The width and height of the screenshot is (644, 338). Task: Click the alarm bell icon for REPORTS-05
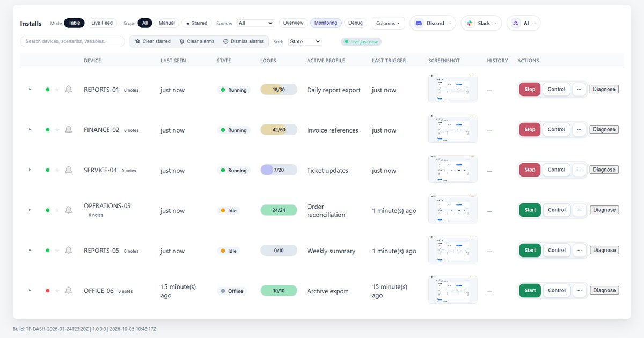coord(69,251)
